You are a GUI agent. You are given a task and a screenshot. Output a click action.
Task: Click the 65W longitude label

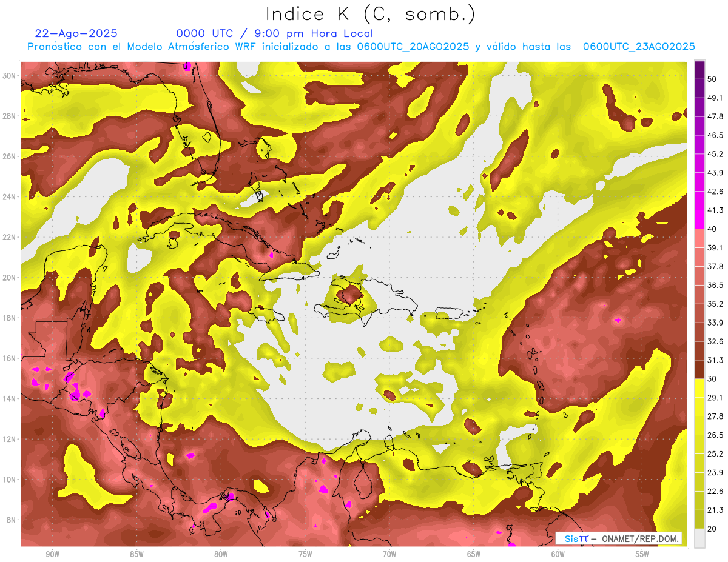[x=474, y=554]
